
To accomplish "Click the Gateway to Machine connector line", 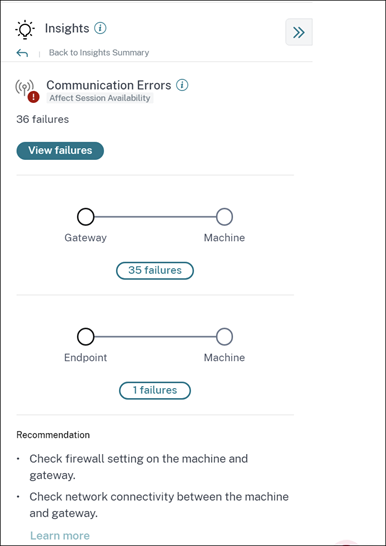I will coord(155,217).
